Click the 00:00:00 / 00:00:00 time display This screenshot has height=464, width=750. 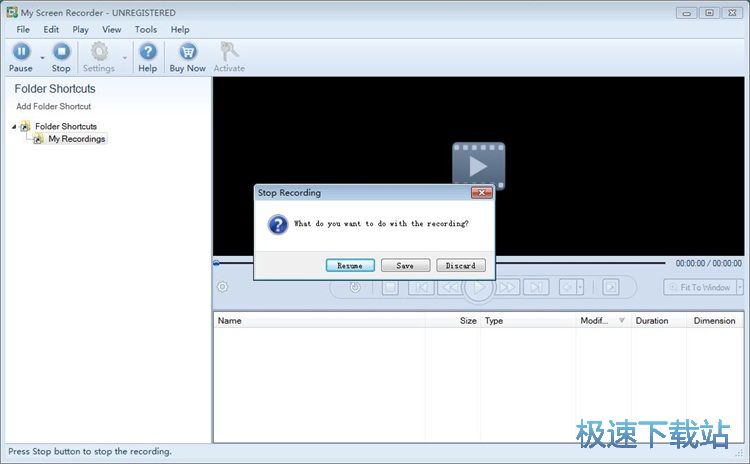708,264
